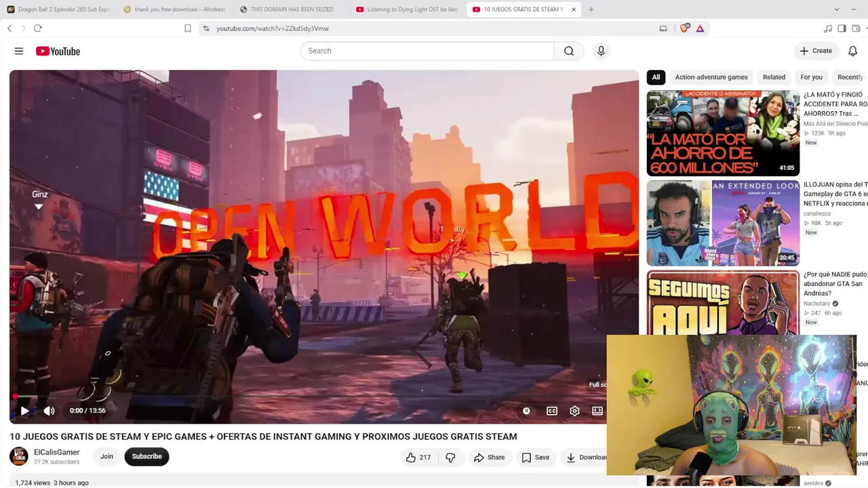
Task: Open ElCalisGamer channel avatar
Action: 19,457
